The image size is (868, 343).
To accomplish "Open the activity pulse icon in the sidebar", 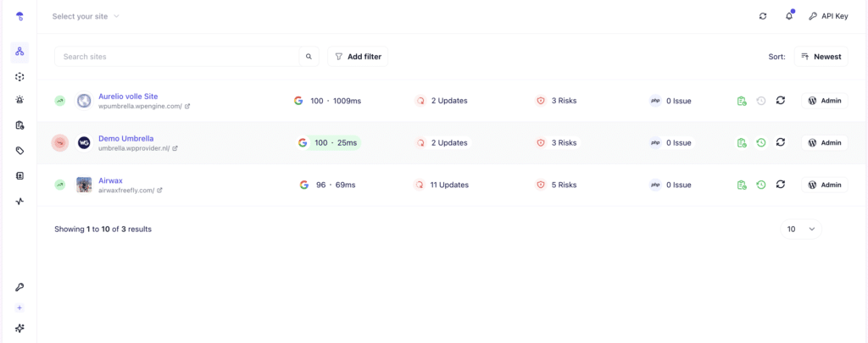I will click(19, 202).
